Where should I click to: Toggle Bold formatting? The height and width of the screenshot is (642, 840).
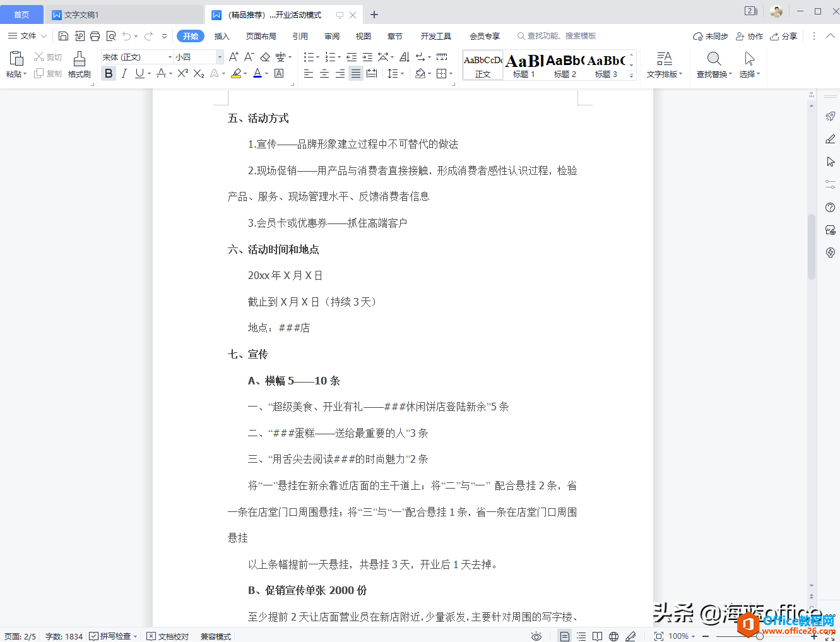click(109, 73)
